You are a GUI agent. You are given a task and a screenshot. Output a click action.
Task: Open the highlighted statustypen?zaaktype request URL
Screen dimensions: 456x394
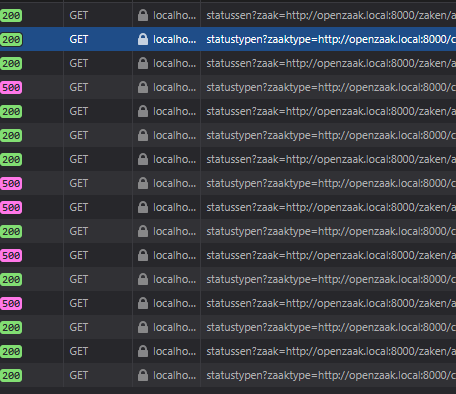331,39
